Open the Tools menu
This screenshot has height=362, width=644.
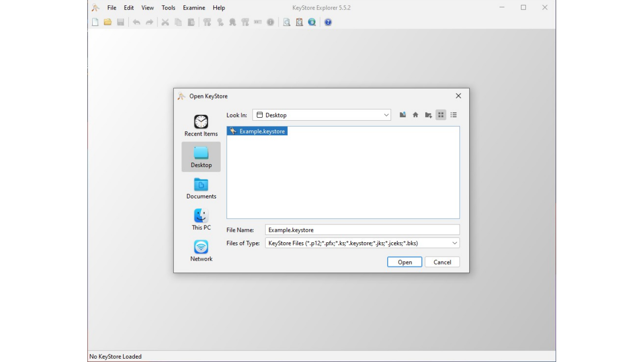coord(168,8)
